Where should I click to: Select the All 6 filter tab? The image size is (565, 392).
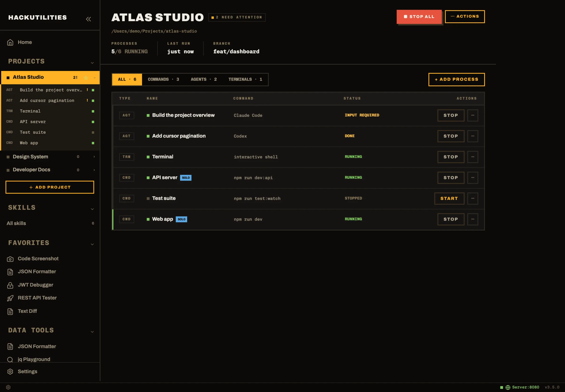(x=127, y=79)
